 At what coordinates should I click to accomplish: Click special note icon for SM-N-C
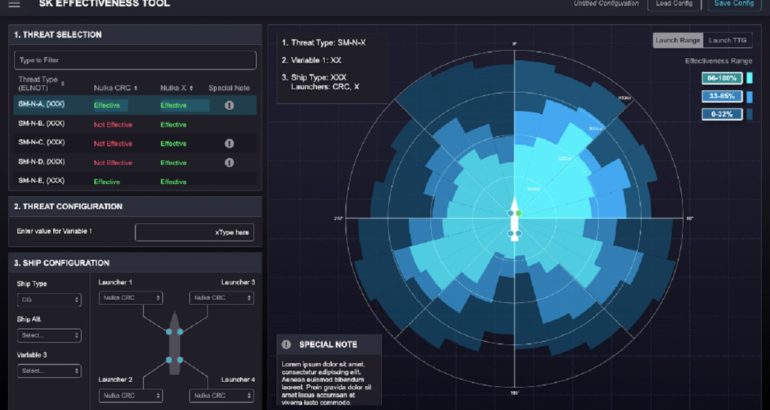point(229,143)
